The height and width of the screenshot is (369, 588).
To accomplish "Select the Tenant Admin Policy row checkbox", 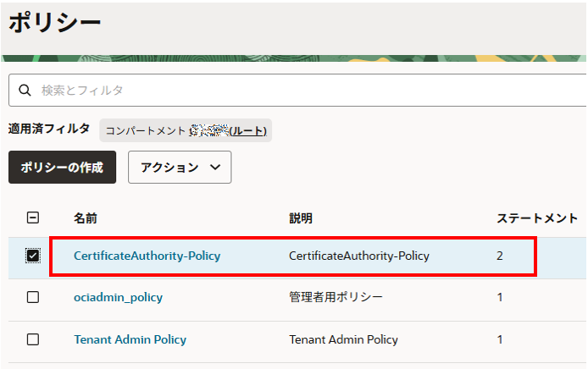I will [x=33, y=339].
